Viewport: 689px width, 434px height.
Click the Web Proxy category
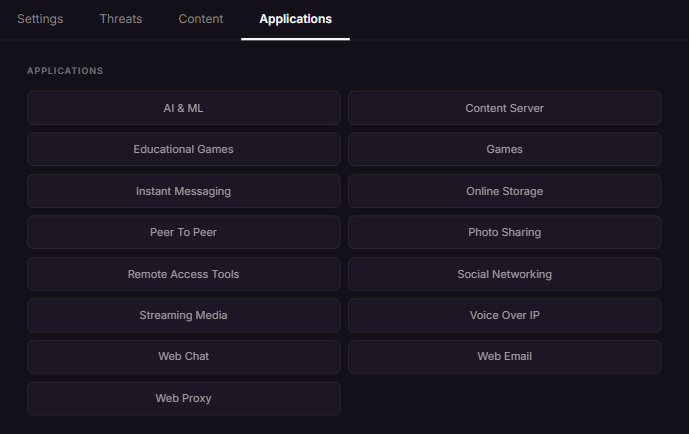coord(184,398)
